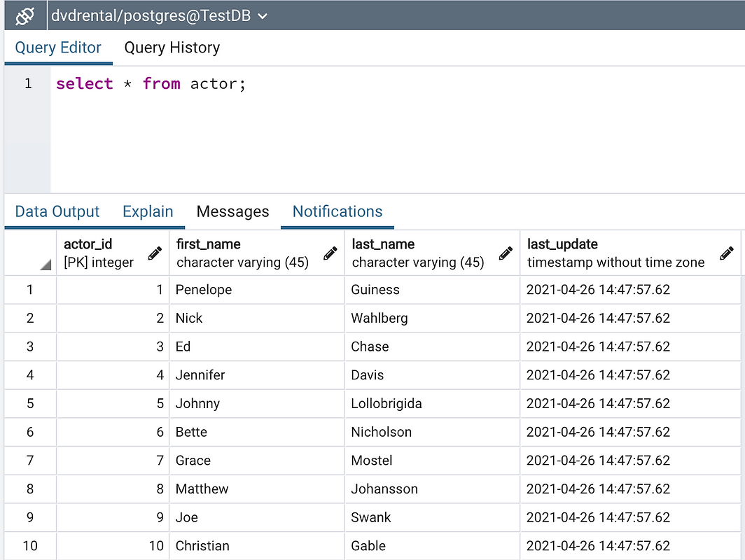Viewport: 745px width, 560px height.
Task: Click inside the SQL query editor line 1
Action: [x=397, y=84]
